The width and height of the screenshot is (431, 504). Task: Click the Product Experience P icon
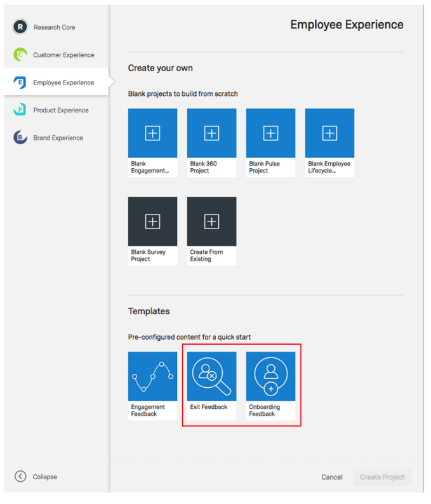20,110
